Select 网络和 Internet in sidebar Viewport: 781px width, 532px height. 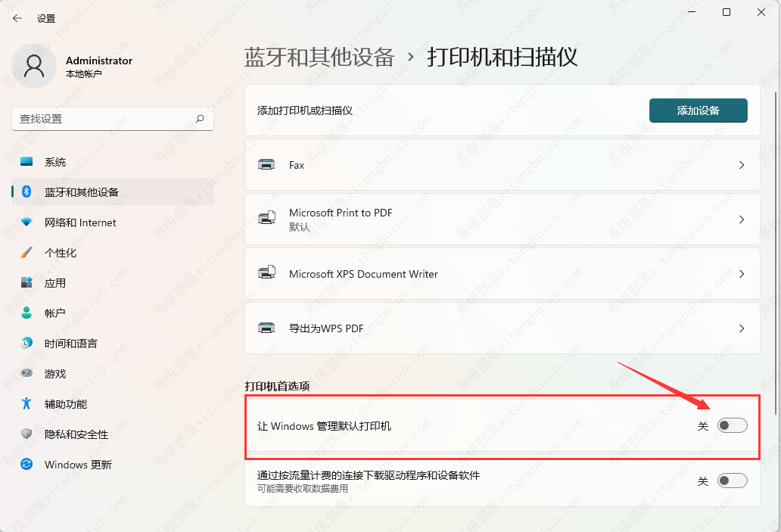coord(80,222)
